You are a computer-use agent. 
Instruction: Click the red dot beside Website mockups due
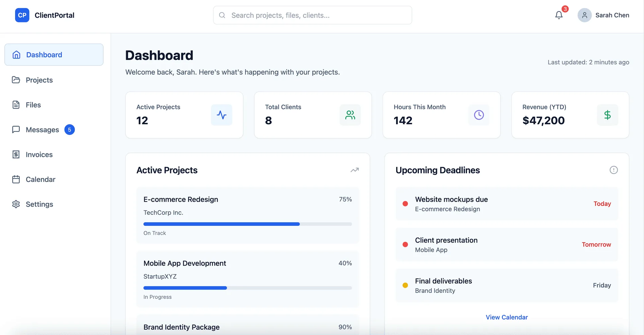405,204
